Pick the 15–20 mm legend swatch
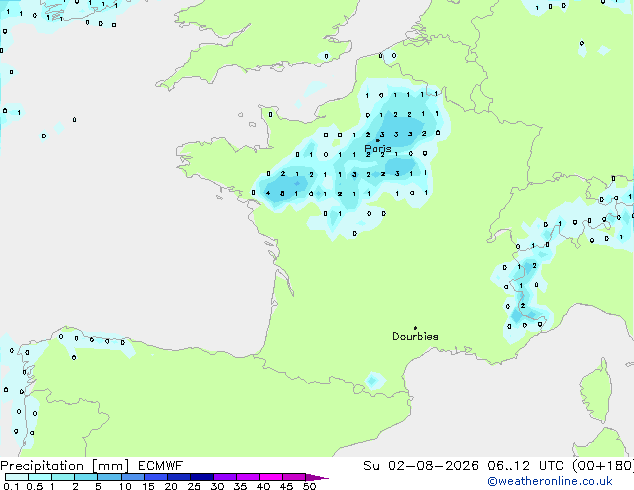 (155, 477)
